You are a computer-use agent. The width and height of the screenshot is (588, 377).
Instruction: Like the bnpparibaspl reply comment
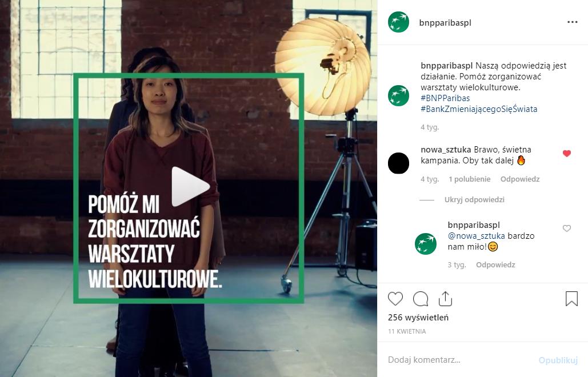pyautogui.click(x=567, y=228)
